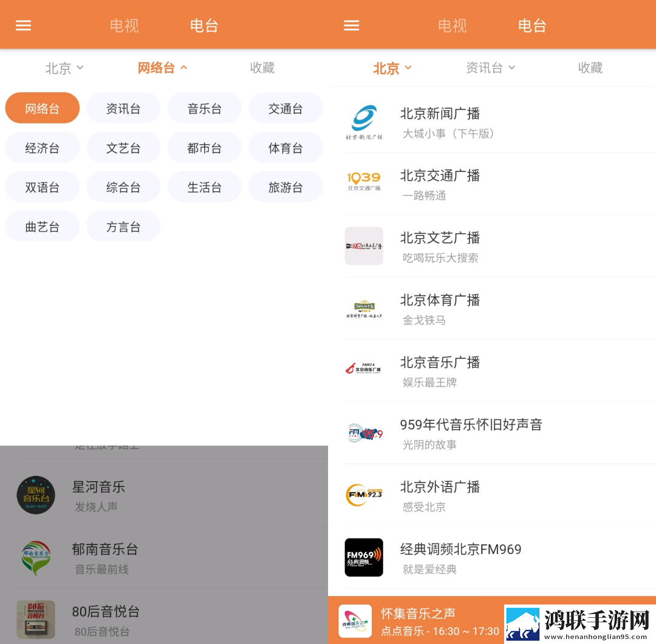Tap 北京新闻广播 station logo
The width and height of the screenshot is (656, 644).
(x=364, y=122)
